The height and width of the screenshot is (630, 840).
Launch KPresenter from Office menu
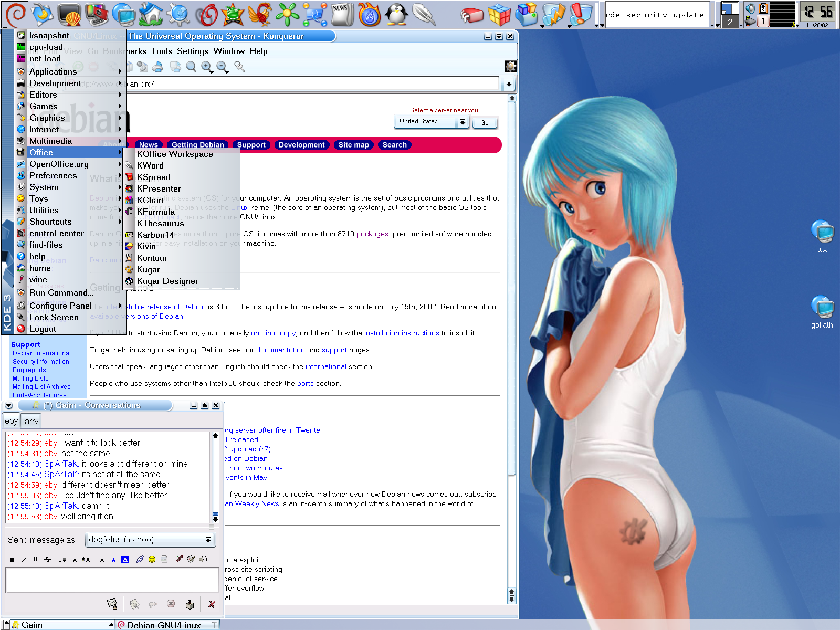click(x=182, y=188)
